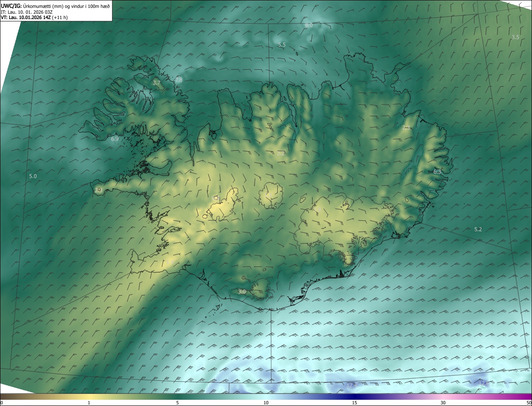Click the yellow colorbar segment above the '1' tick
This screenshot has height=406, width=532.
click(89, 396)
